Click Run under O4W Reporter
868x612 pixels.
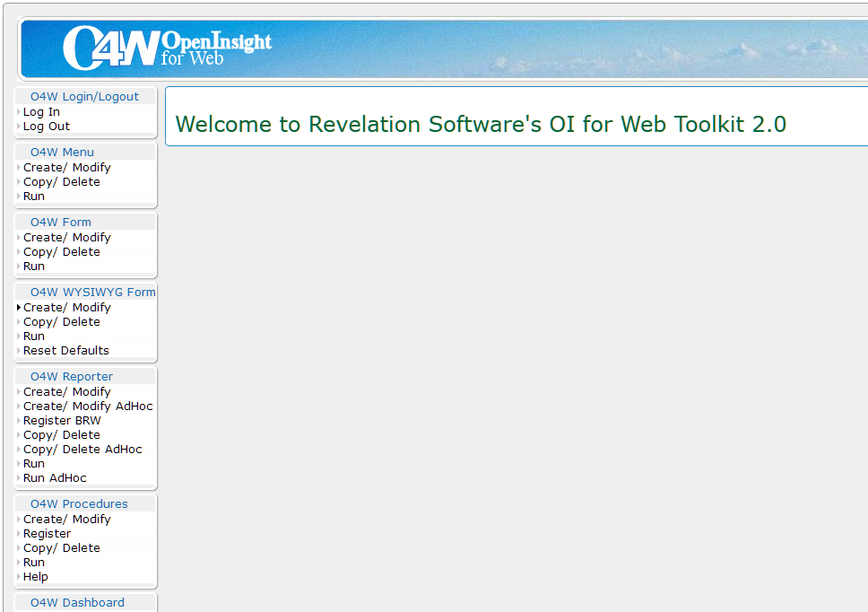[x=34, y=464]
